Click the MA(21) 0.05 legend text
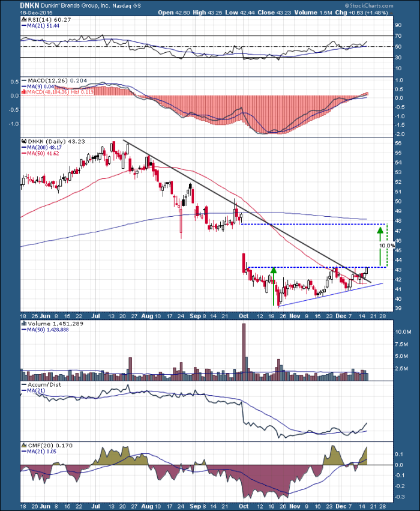The image size is (420, 511). pos(41,452)
